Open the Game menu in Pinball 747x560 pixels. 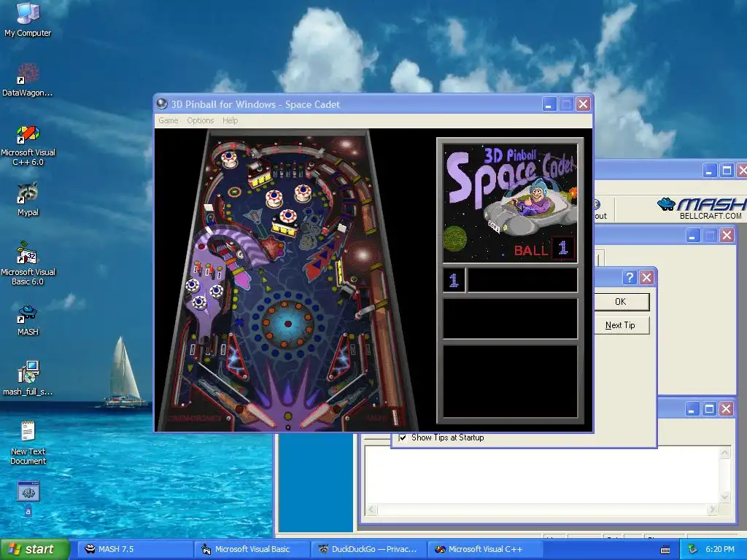169,120
